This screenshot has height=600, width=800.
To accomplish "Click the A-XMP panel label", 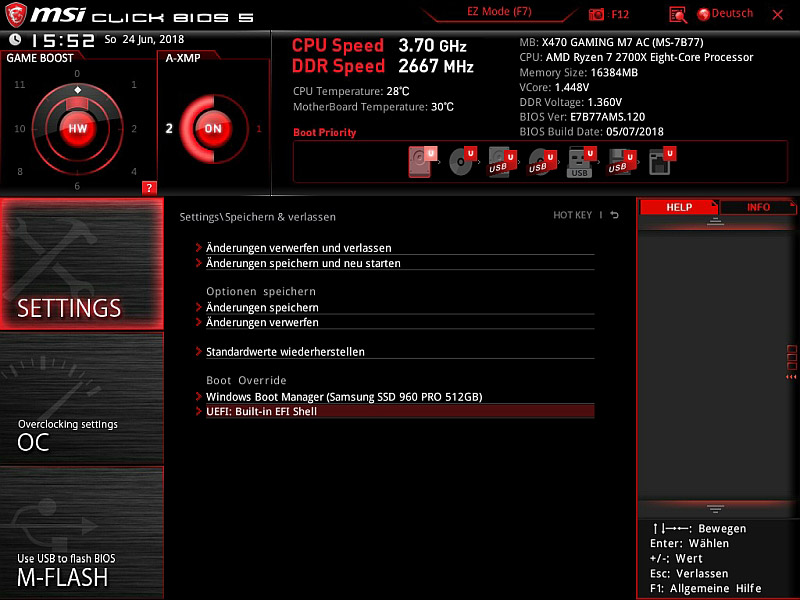I will point(183,58).
